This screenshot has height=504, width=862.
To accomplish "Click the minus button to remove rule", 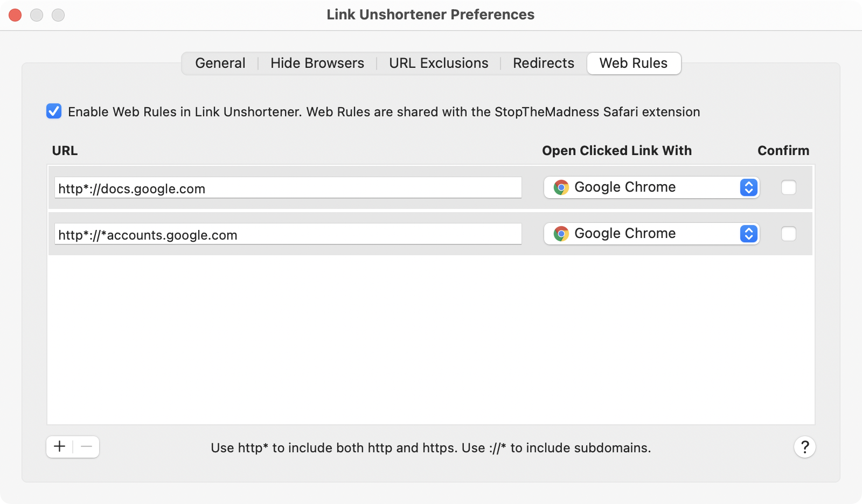I will click(x=86, y=447).
